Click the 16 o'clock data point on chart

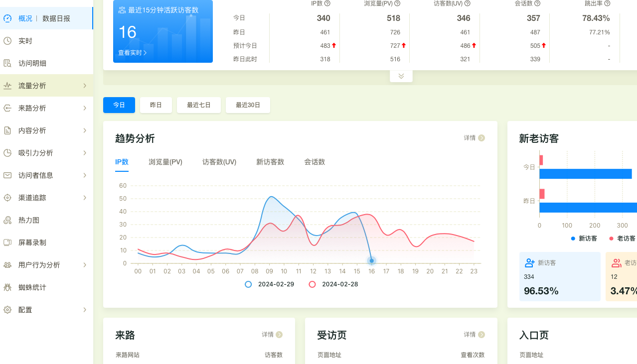371,260
